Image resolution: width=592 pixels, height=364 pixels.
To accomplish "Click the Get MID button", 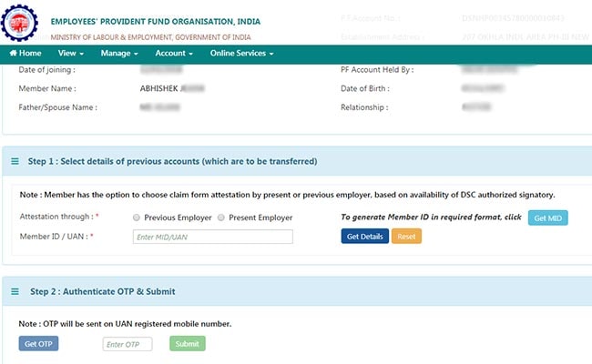I will (547, 218).
